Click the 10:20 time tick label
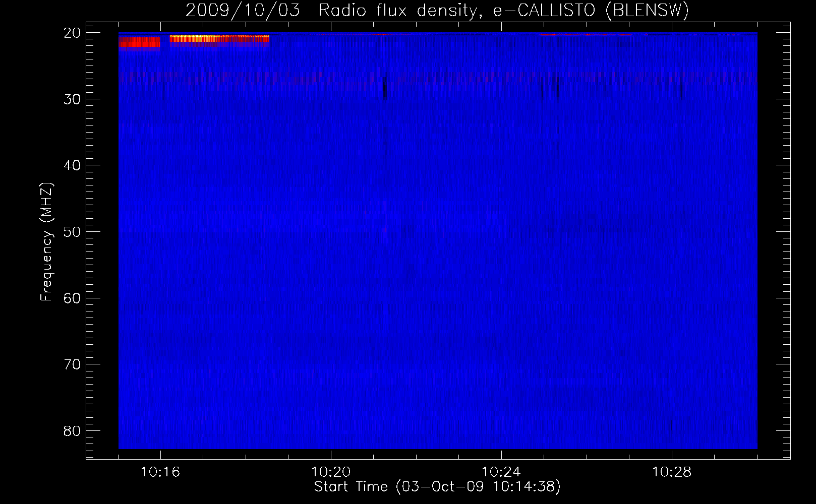The image size is (816, 504). pos(331,472)
